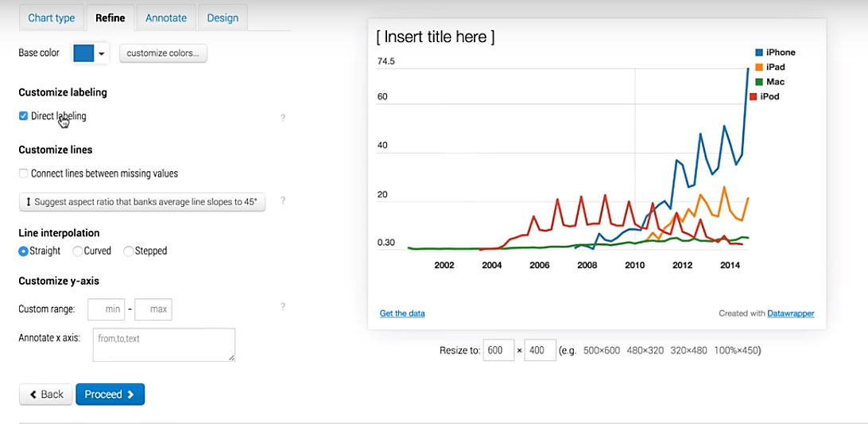This screenshot has width=868, height=424.
Task: Click the chart title placeholder text
Action: 435,37
